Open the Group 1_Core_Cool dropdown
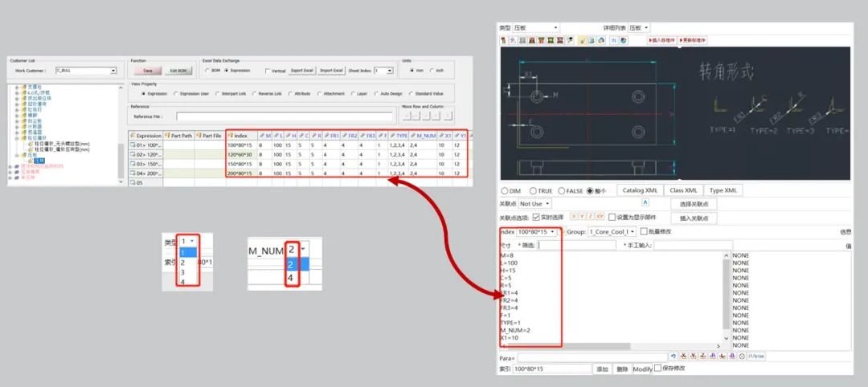Viewport: 868px width, 387px height. 612,232
